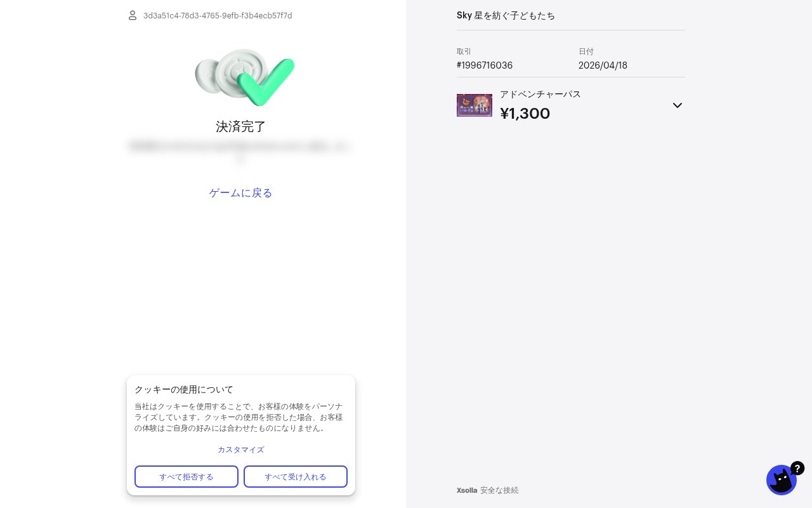
Task: Click the ¥1,300 price
Action: tap(525, 114)
